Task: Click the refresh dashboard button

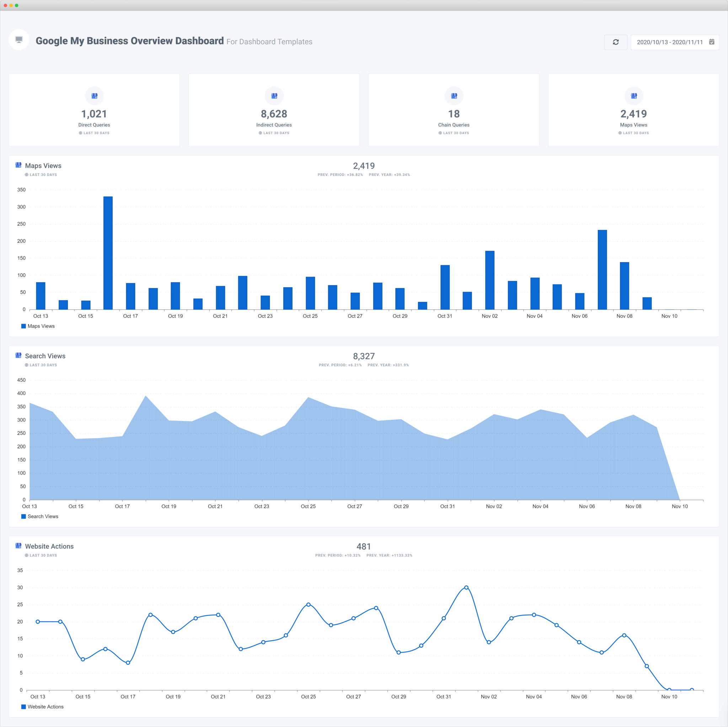Action: tap(615, 42)
